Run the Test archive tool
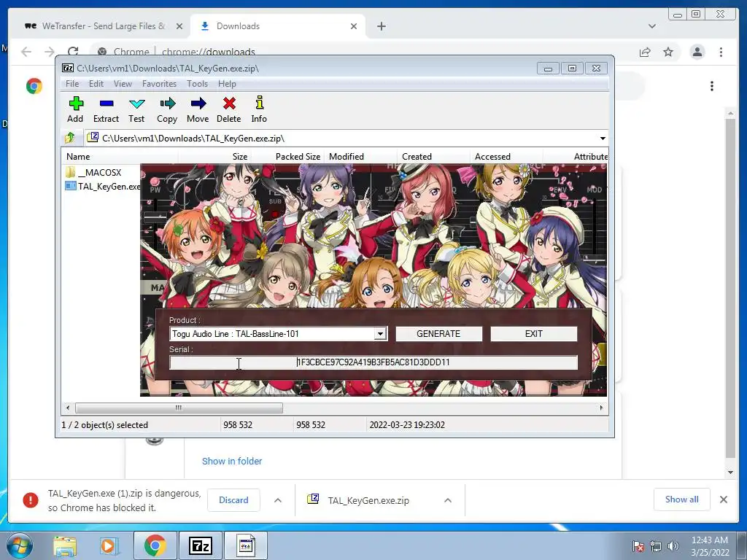747x560 pixels. coord(136,109)
